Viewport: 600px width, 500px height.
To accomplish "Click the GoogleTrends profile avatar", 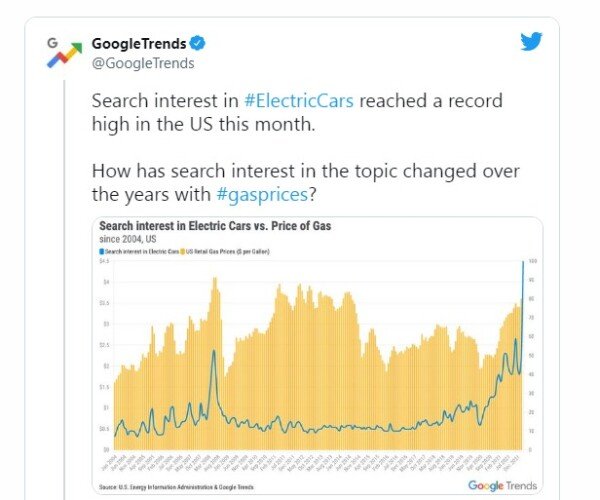I will 64,53.
